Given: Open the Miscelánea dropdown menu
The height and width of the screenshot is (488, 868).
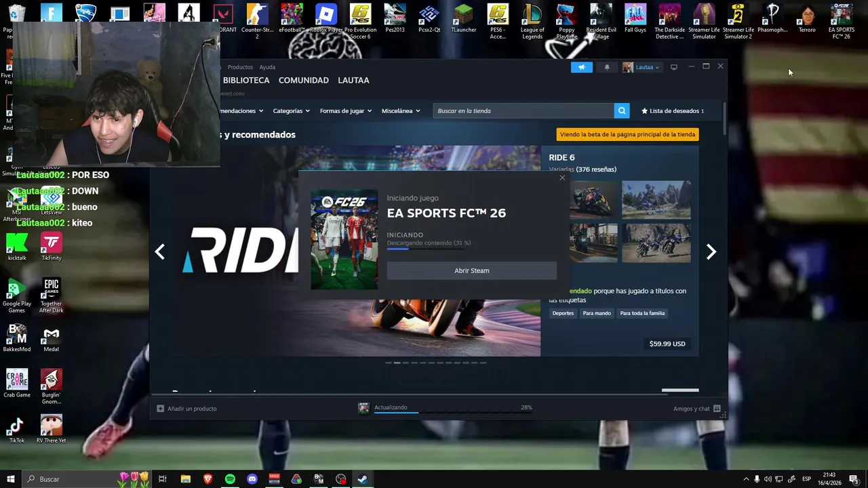Looking at the screenshot, I should tap(401, 110).
